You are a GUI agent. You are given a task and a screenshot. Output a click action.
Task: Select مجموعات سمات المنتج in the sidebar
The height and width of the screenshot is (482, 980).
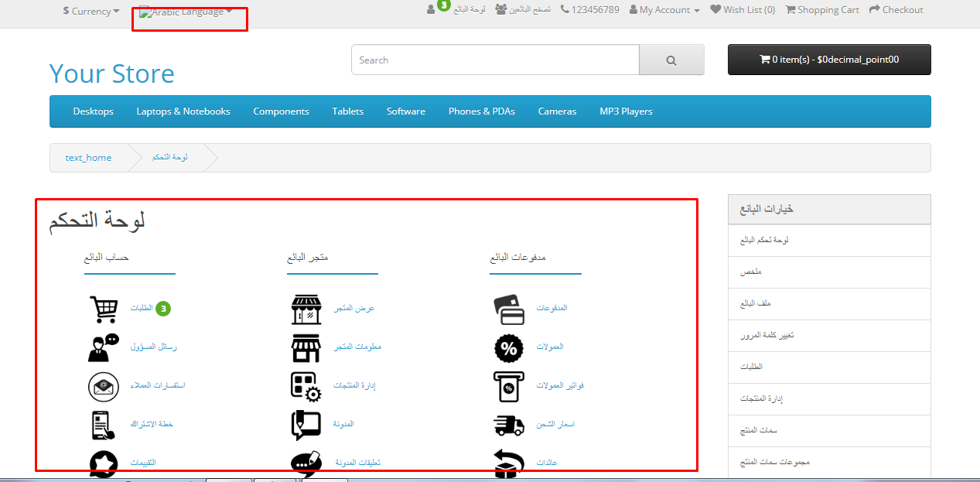tap(829, 463)
